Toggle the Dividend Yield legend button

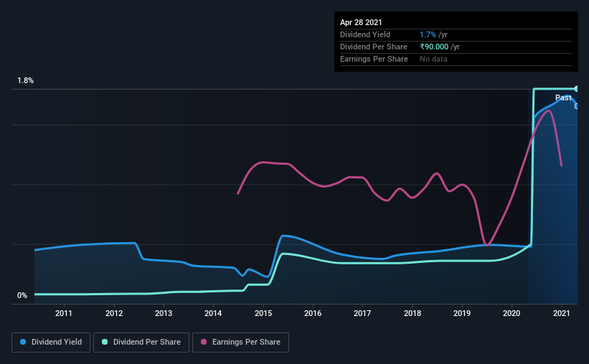coord(51,343)
